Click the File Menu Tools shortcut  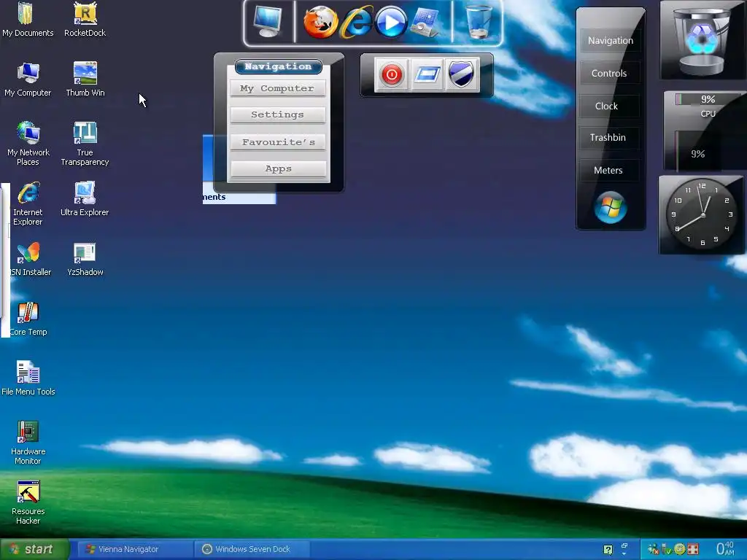(x=28, y=378)
